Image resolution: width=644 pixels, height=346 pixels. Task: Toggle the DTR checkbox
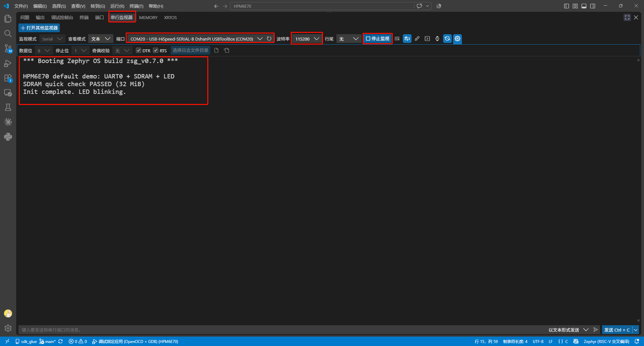139,50
